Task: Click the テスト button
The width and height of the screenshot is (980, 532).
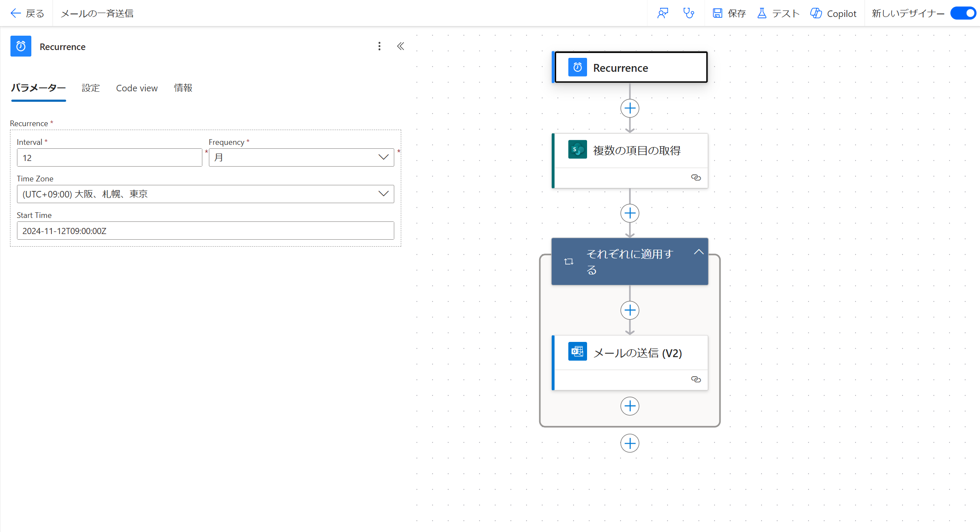Action: click(779, 13)
